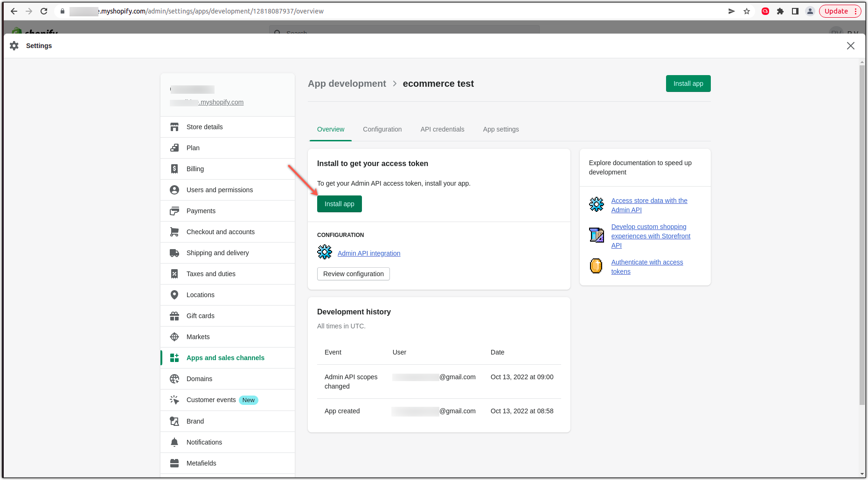
Task: Click the Payments card icon
Action: (x=174, y=211)
